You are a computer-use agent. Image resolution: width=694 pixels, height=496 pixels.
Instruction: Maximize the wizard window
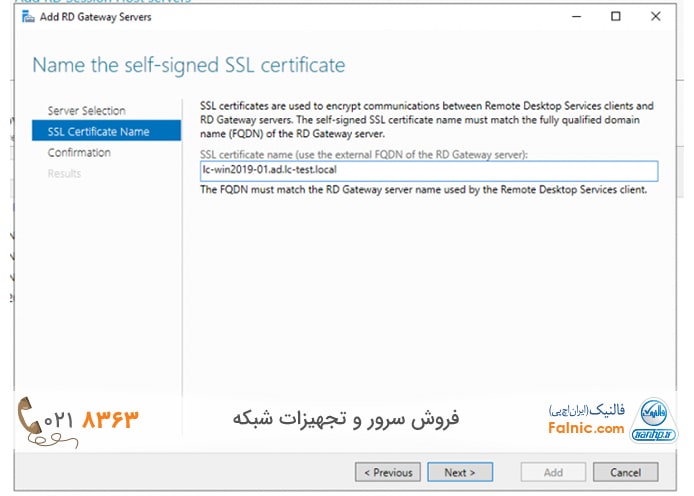tap(615, 17)
